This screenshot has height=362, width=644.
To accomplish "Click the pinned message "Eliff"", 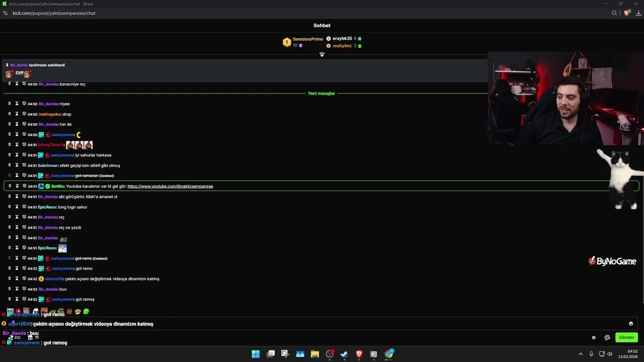I will 19,73.
